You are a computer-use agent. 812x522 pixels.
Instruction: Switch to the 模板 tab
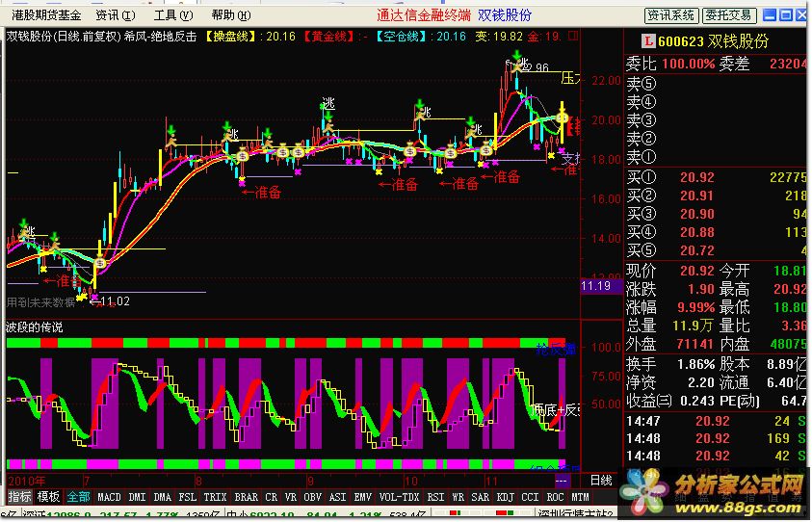coord(48,497)
